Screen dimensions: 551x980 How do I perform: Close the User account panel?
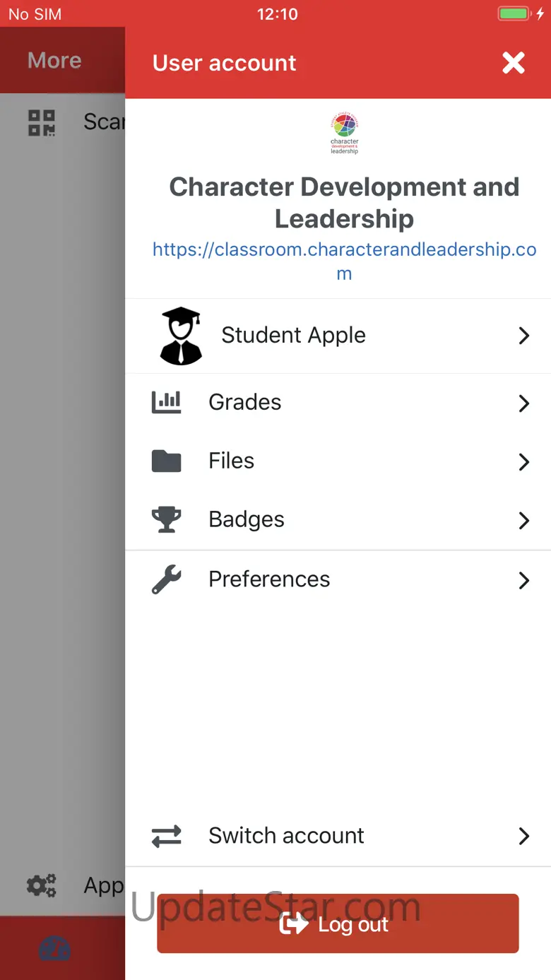514,63
